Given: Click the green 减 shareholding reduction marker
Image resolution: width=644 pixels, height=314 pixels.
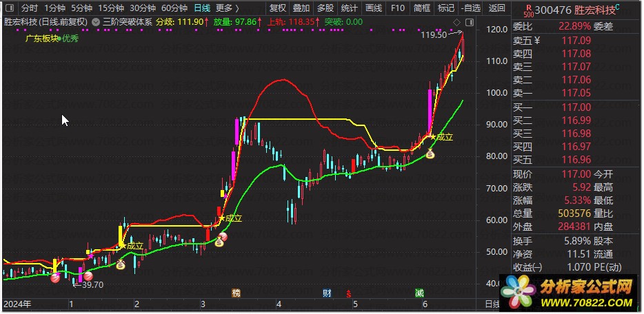Looking at the screenshot, I should pyautogui.click(x=419, y=293).
